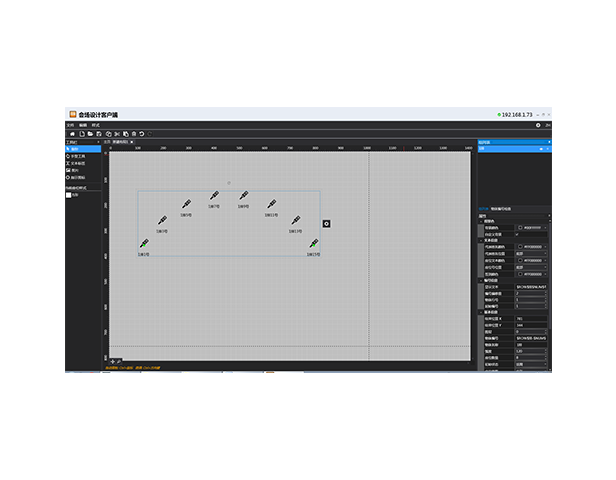This screenshot has width=616, height=480.
Task: Click the Undo arrow toolbar icon
Action: coord(142,133)
